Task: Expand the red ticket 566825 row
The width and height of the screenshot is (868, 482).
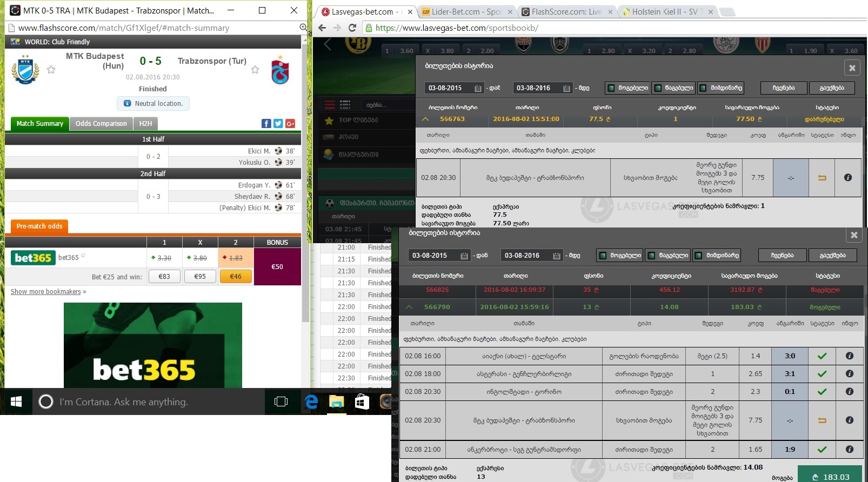Action: 631,290
